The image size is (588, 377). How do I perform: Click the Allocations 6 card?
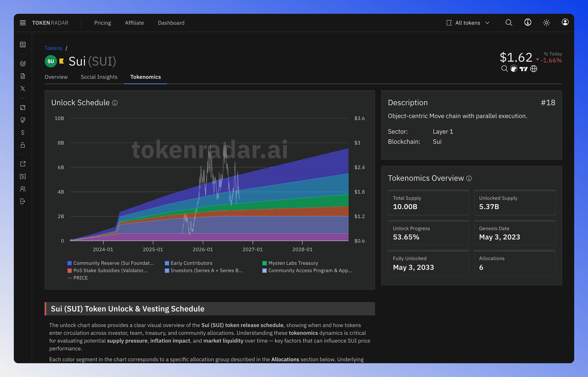(515, 263)
